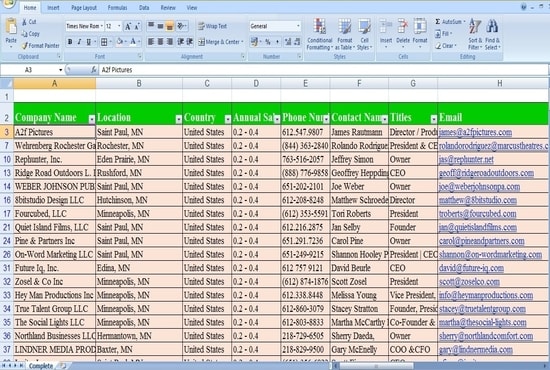Open the General number format dropdown
The width and height of the screenshot is (550, 370).
pyautogui.click(x=298, y=26)
